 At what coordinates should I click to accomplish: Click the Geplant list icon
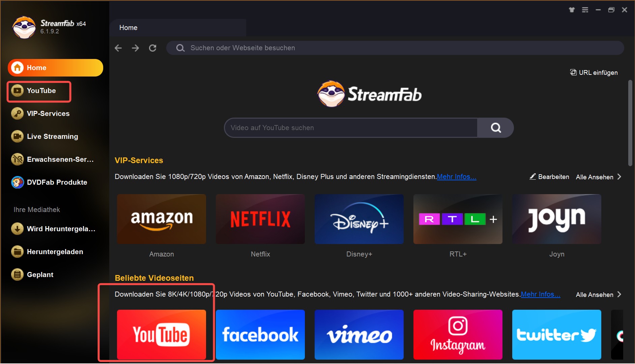pyautogui.click(x=17, y=275)
